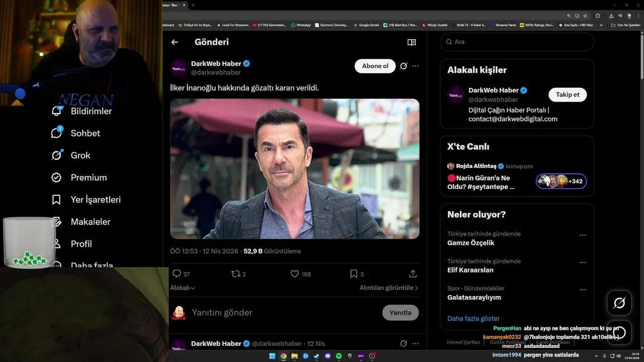Screen dimensions: 644x362
Task: Click Daha fazla göster link
Action: 473,318
